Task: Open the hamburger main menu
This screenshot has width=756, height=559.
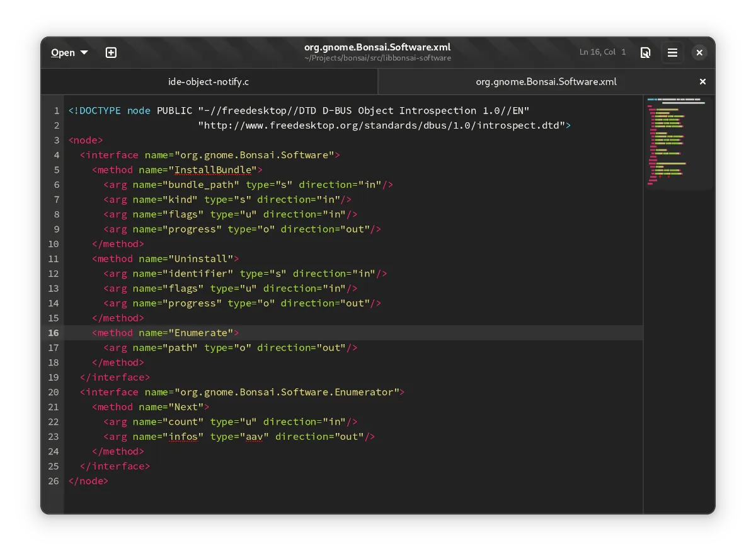Action: 672,53
